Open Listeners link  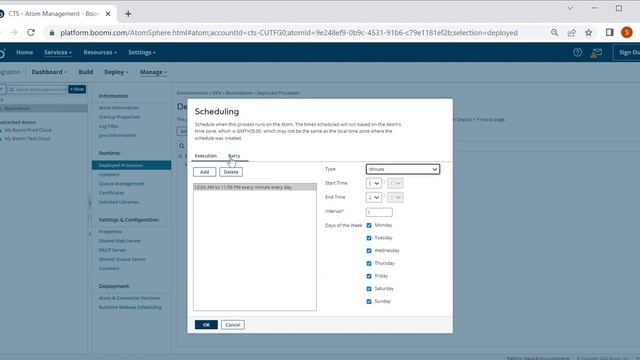(x=109, y=175)
